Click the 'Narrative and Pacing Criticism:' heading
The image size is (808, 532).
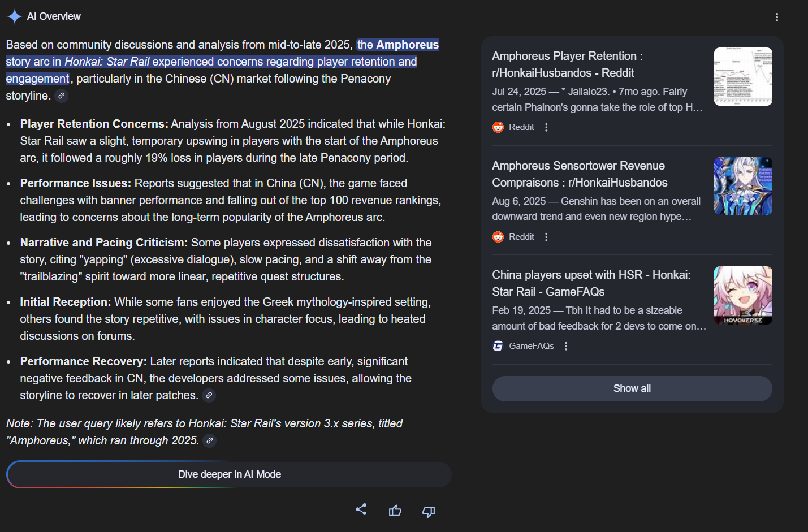point(103,243)
